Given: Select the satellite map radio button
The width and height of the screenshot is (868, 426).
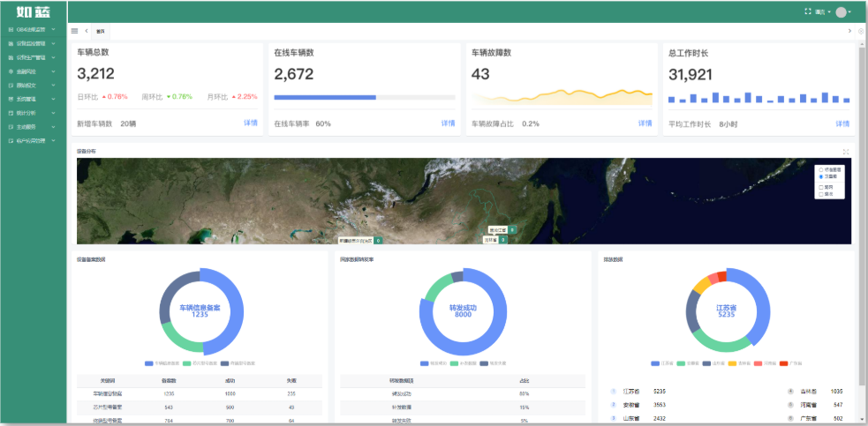Looking at the screenshot, I should click(821, 176).
